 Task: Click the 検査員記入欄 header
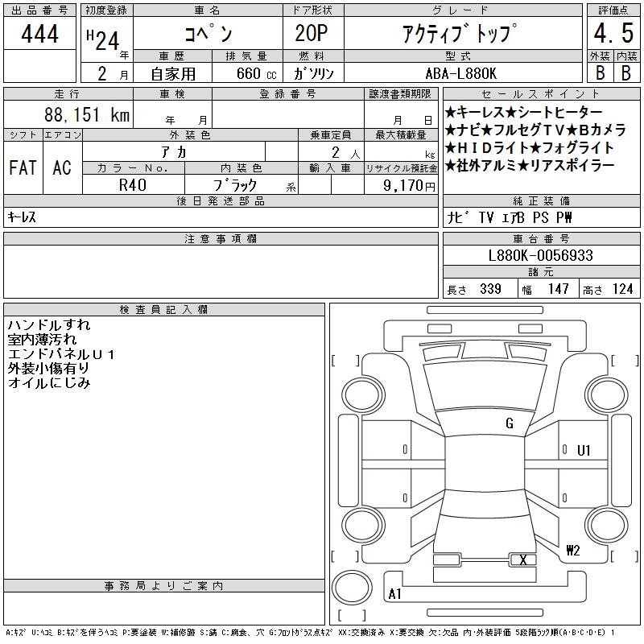pos(164,310)
